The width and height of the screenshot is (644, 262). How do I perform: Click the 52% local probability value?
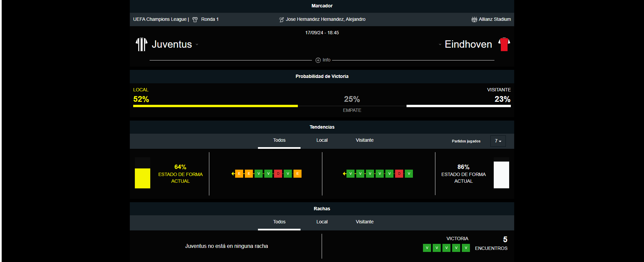coord(141,99)
